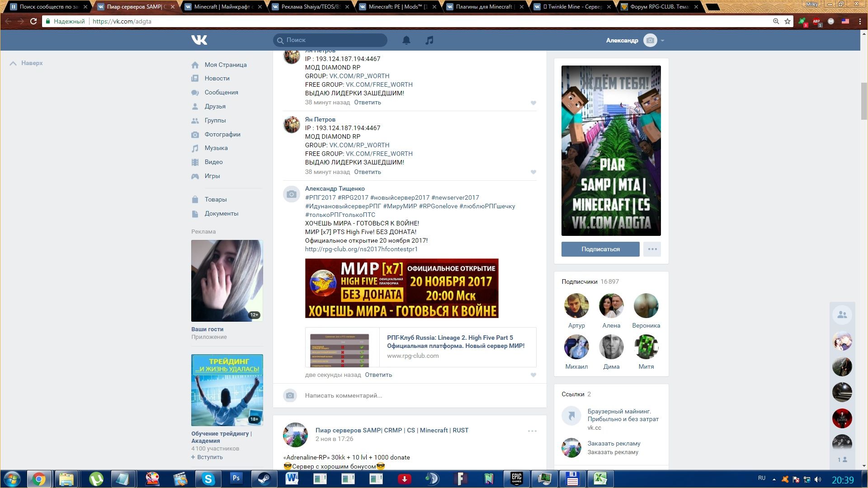The image size is (868, 488).
Task: Click the Фотографии camera icon
Action: (x=195, y=134)
